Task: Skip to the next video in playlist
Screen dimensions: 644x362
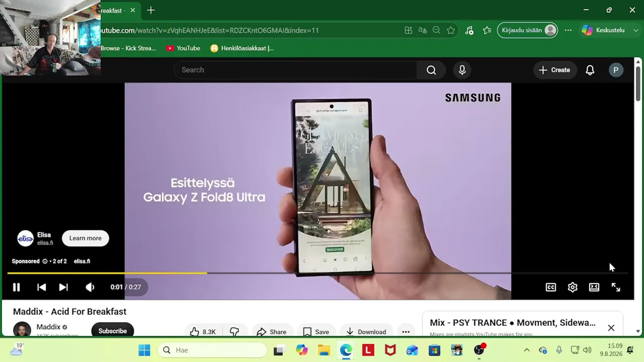Action: tap(63, 287)
